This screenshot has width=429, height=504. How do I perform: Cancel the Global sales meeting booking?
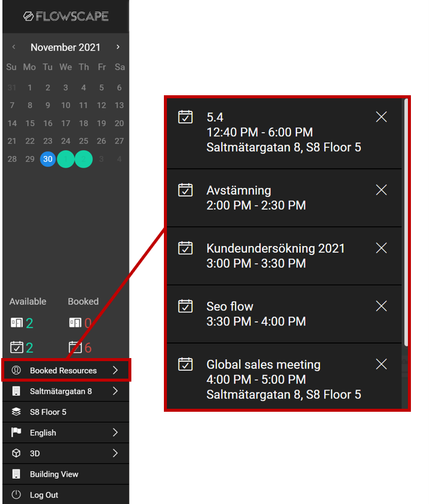click(x=381, y=364)
